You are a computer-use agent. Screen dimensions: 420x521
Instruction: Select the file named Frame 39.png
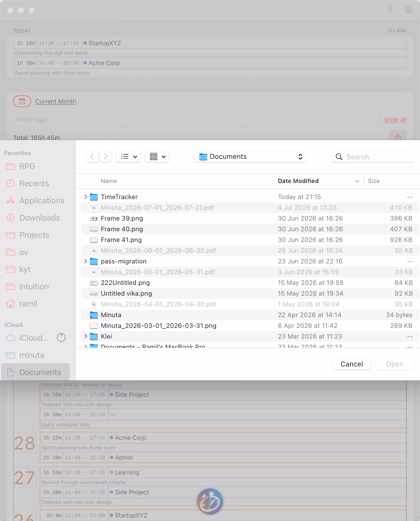(x=122, y=218)
